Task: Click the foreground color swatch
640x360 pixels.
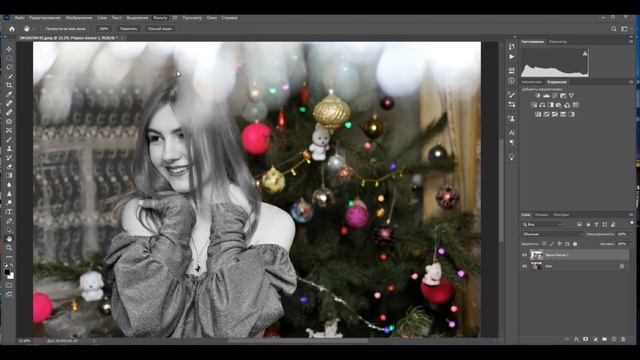Action: click(x=7, y=272)
